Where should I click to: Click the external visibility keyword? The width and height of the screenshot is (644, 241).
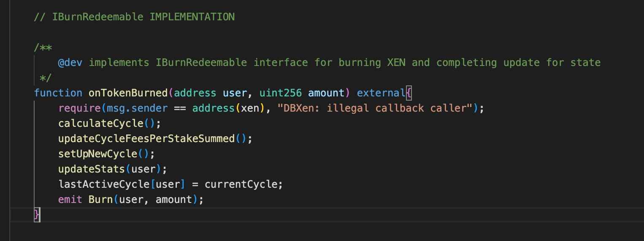tap(381, 93)
